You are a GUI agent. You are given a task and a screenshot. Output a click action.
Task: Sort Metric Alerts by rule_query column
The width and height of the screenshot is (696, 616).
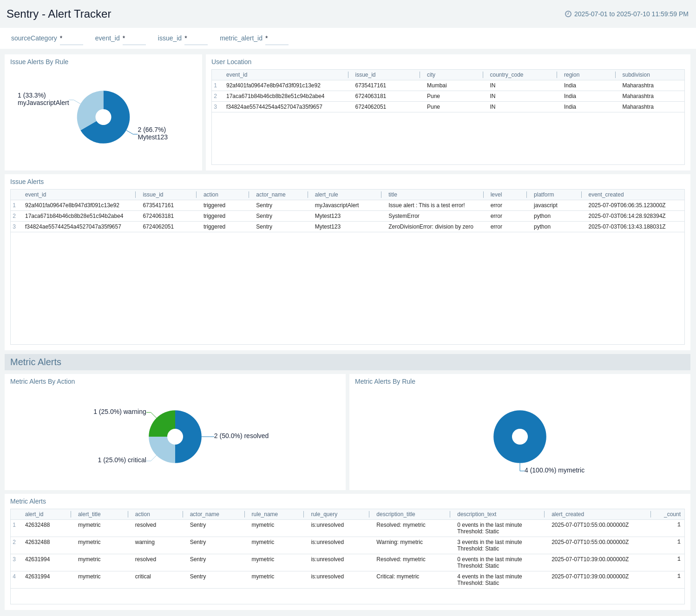(x=324, y=514)
